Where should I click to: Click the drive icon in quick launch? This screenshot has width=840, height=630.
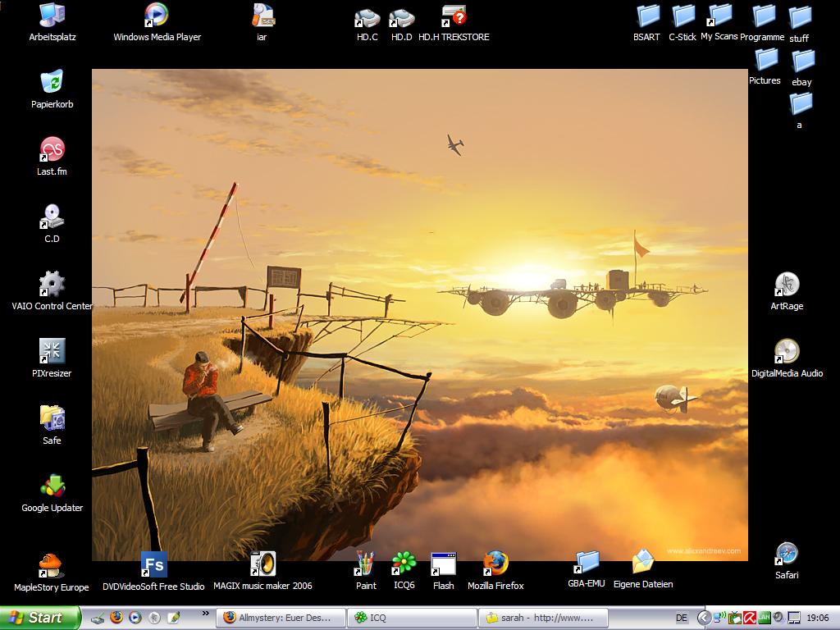98,619
